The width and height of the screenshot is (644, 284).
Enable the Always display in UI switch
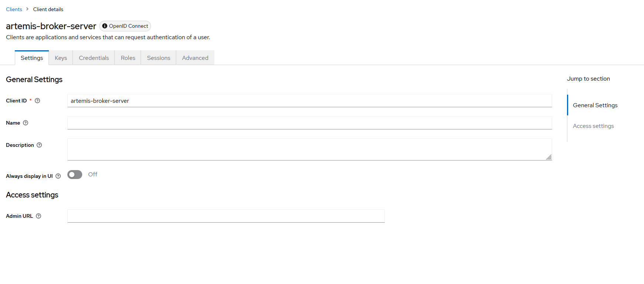click(x=75, y=175)
